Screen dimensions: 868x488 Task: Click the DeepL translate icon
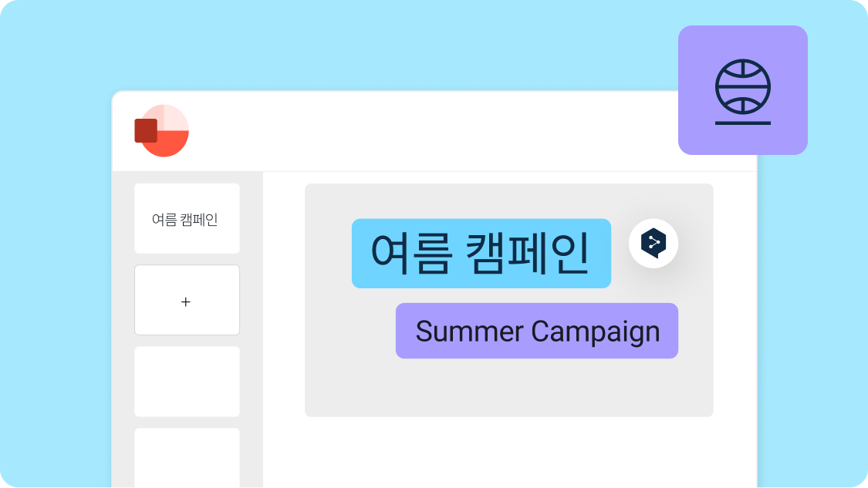coord(653,244)
